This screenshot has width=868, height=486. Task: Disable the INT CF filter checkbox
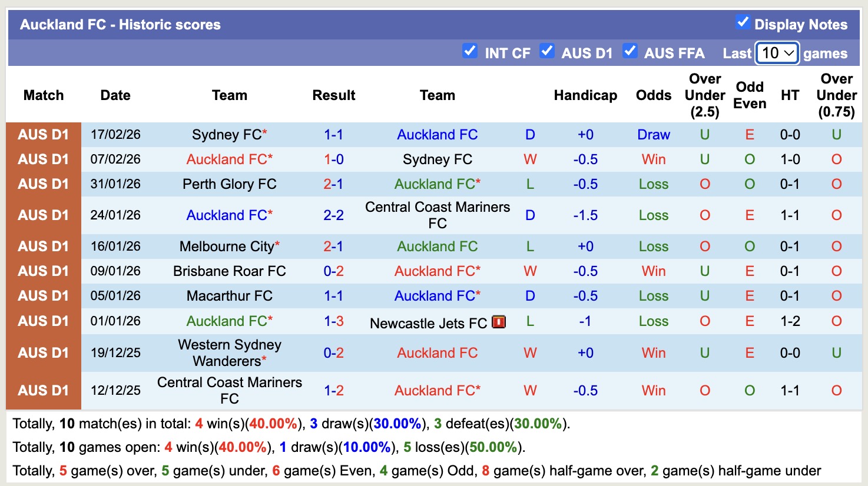click(470, 52)
